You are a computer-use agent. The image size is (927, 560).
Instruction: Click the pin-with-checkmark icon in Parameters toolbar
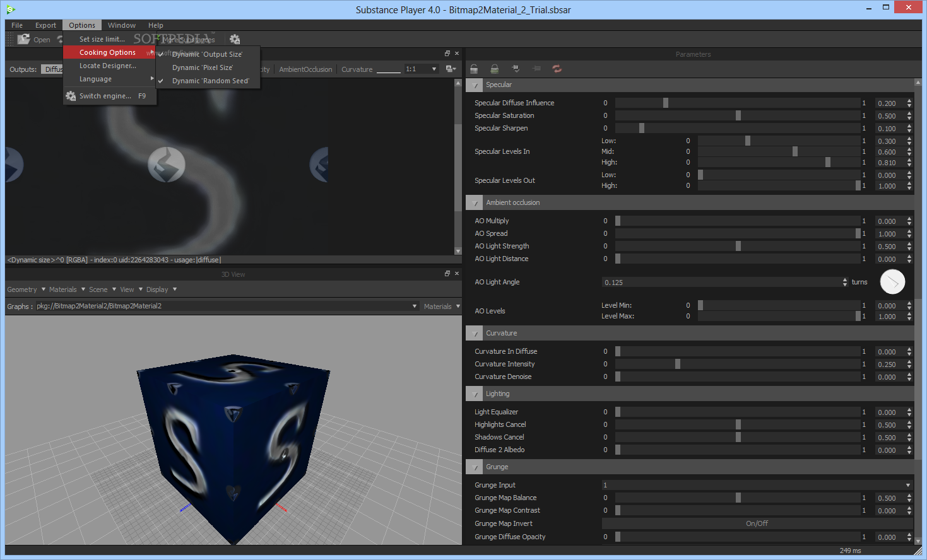coord(516,69)
